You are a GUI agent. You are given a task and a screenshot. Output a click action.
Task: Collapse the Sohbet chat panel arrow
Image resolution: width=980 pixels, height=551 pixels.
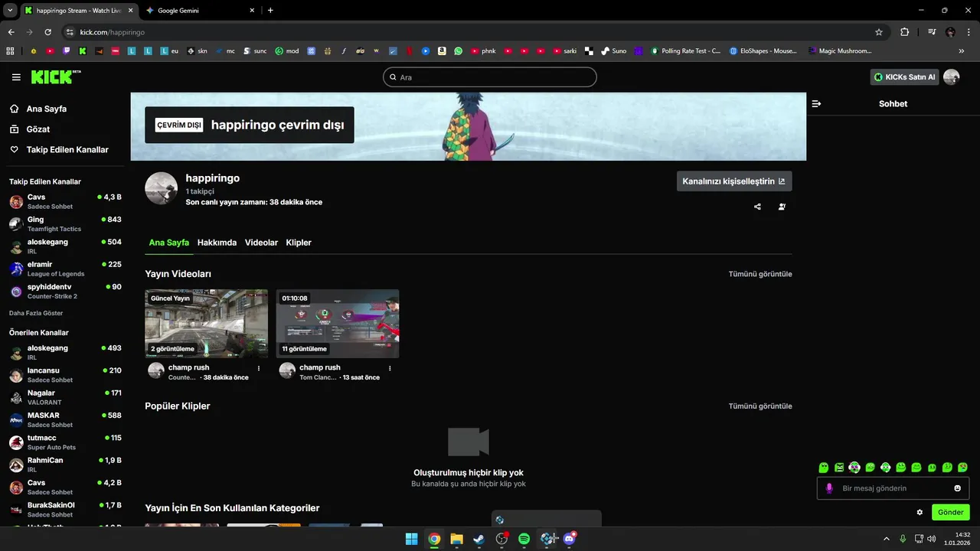pos(816,103)
